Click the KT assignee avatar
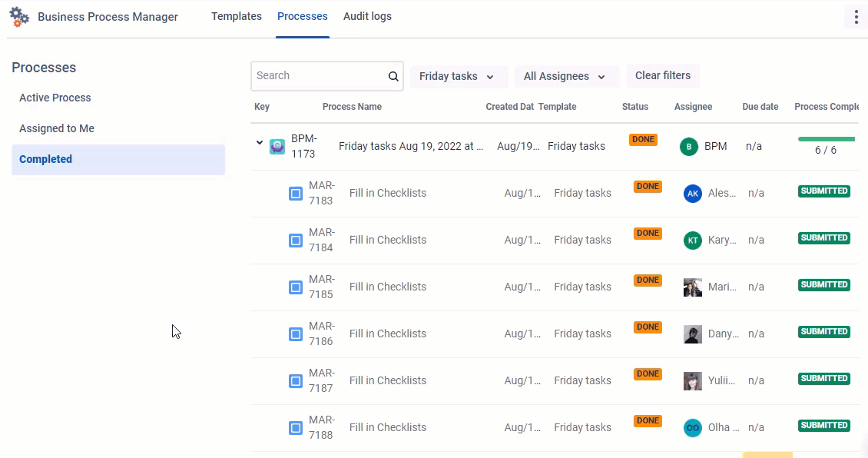Viewport: 868px width, 458px height. (692, 241)
